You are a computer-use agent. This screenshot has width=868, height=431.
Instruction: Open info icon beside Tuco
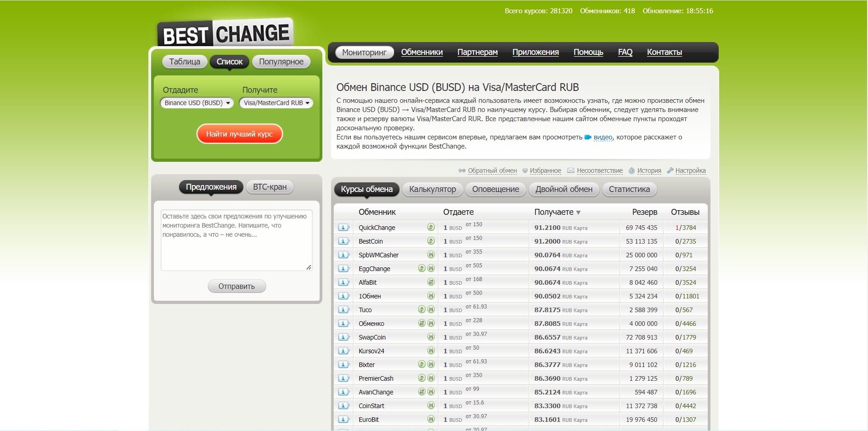tap(343, 310)
